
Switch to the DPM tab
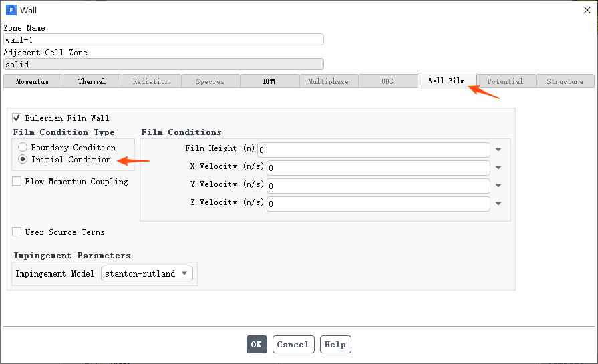click(x=269, y=81)
